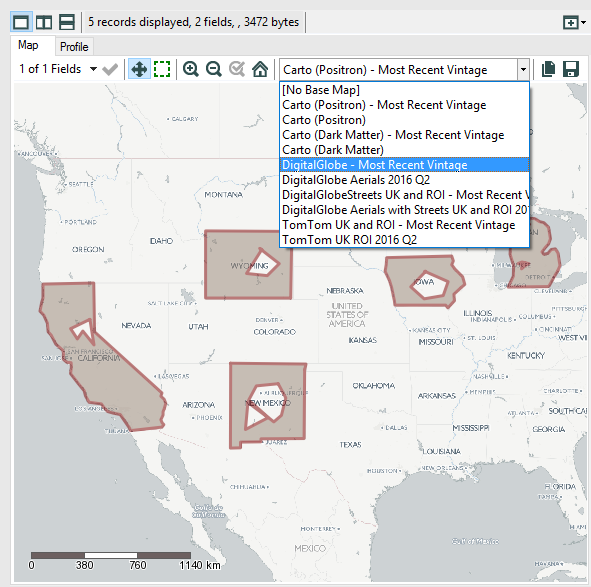Image resolution: width=591 pixels, height=587 pixels.
Task: Switch to side-by-side split view icon
Action: [44, 22]
